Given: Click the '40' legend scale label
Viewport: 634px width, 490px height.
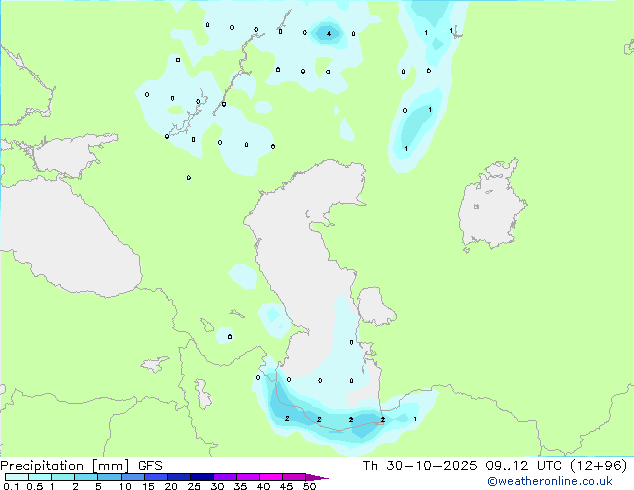Looking at the screenshot, I should click(x=263, y=486).
